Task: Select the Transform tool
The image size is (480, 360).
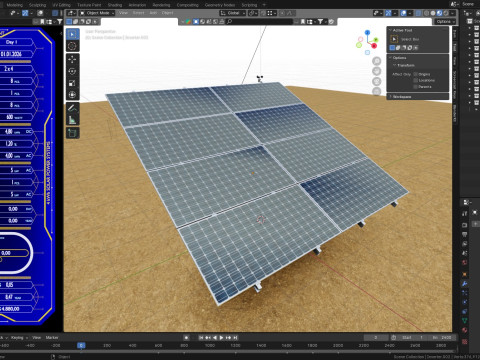Action: [72, 95]
